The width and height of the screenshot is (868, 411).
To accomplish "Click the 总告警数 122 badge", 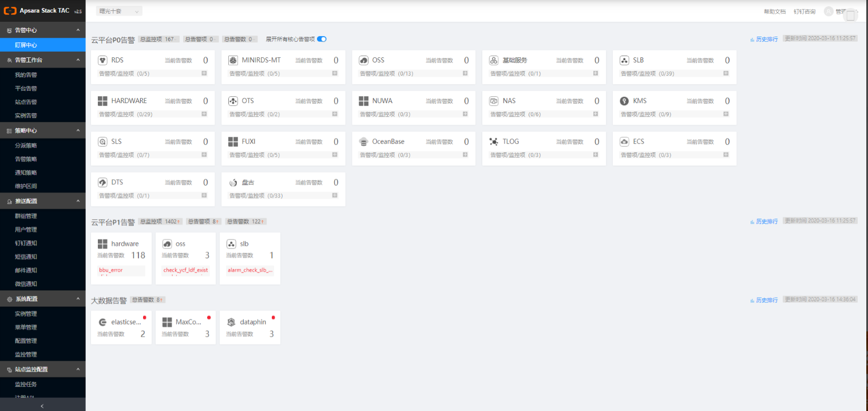I will (246, 222).
